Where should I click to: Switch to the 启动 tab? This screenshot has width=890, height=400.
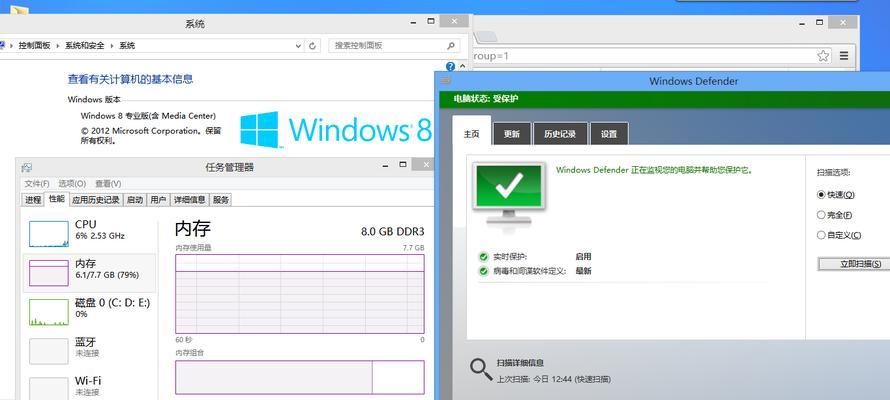pos(135,200)
